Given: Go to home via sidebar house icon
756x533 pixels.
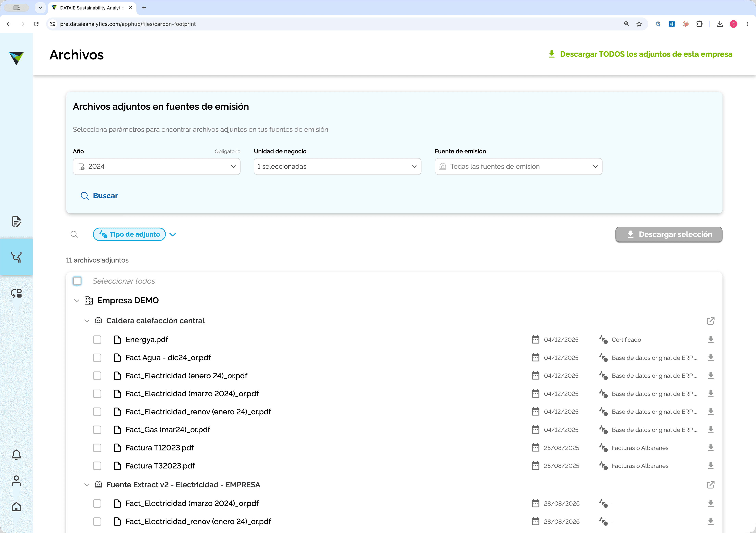Looking at the screenshot, I should (16, 507).
